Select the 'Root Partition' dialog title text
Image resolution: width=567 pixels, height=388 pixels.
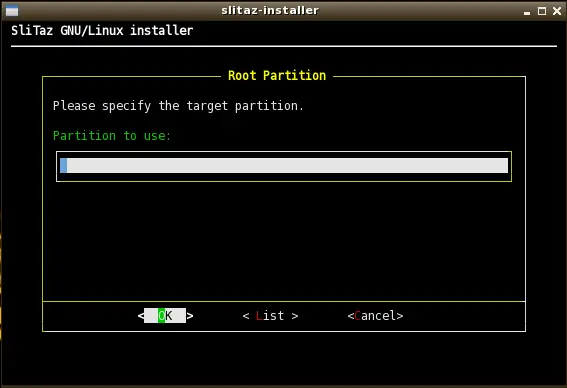tap(277, 76)
